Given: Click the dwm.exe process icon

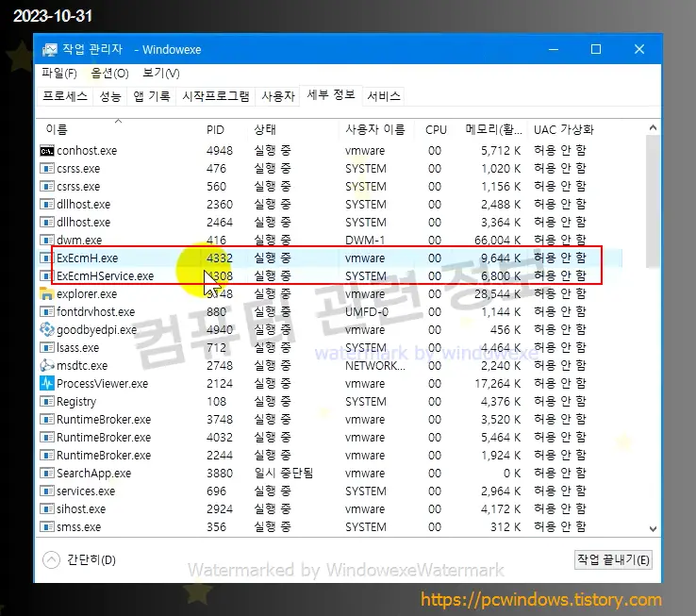Looking at the screenshot, I should [x=46, y=240].
